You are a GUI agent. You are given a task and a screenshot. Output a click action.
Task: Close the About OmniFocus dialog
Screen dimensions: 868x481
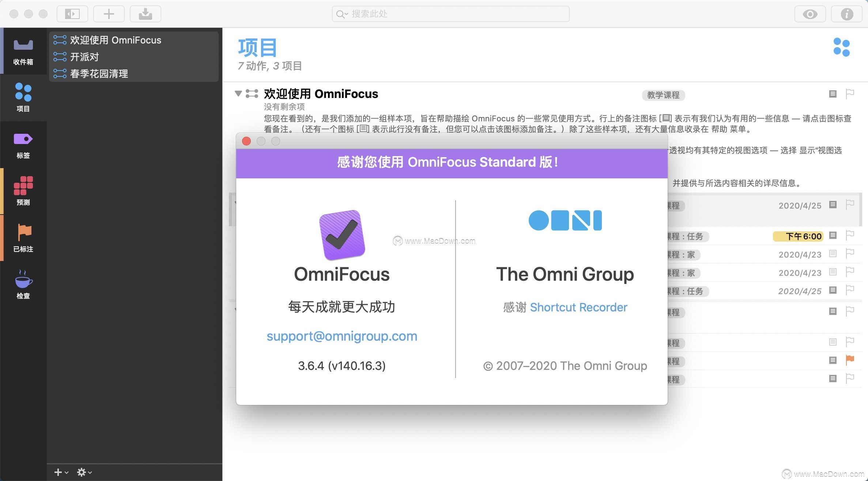[246, 141]
